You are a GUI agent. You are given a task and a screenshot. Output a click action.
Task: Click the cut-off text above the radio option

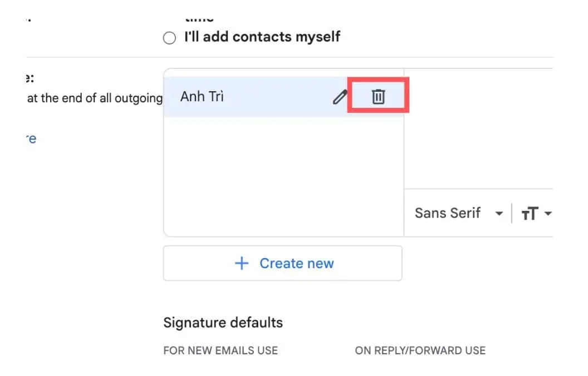199,18
